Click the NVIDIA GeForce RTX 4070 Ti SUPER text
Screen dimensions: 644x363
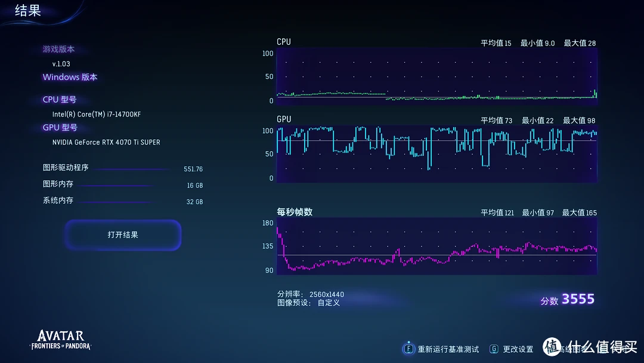tap(106, 142)
